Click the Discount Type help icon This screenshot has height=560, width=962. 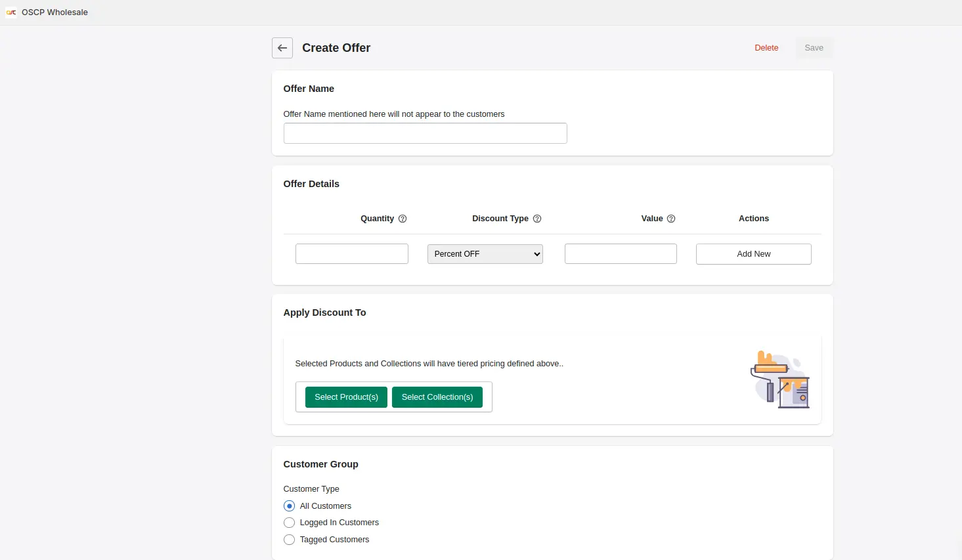point(537,219)
